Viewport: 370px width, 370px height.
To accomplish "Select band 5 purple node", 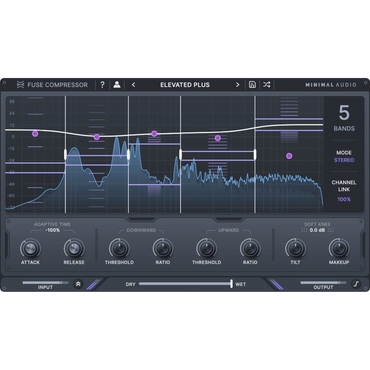I will pos(289,156).
